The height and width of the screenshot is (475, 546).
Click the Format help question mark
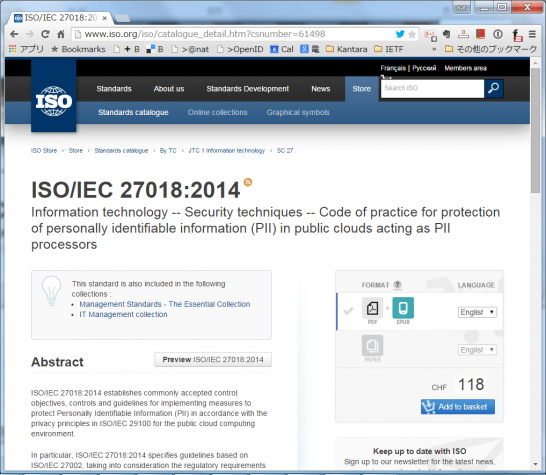(x=397, y=285)
